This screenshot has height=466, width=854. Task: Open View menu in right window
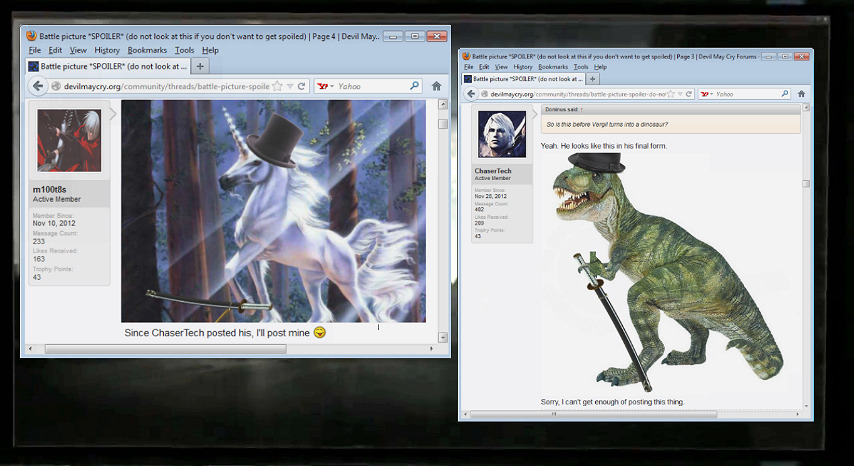point(501,67)
